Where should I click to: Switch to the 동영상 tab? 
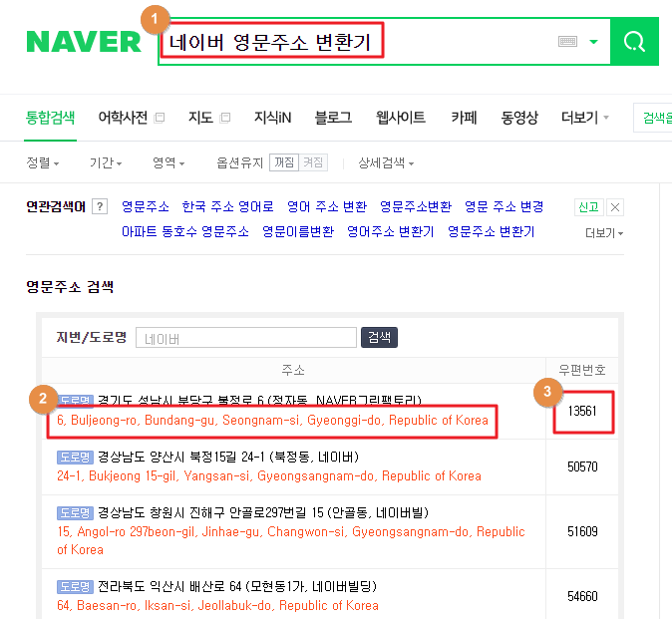coord(519,118)
